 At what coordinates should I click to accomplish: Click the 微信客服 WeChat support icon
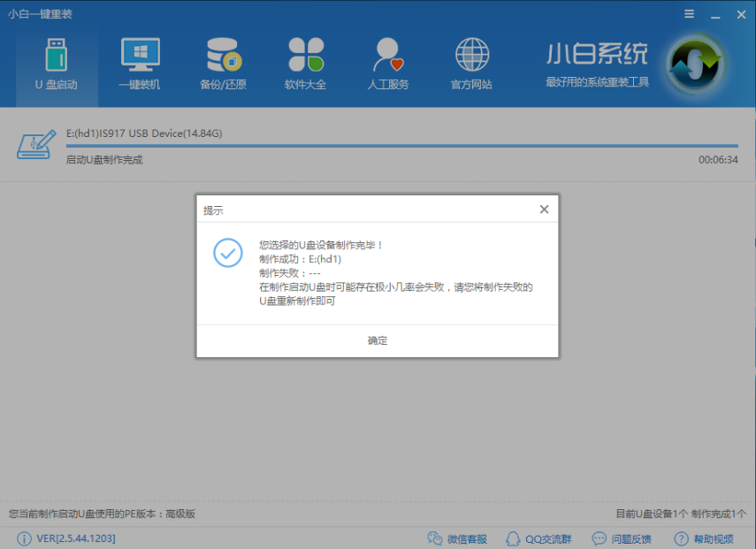pos(435,538)
